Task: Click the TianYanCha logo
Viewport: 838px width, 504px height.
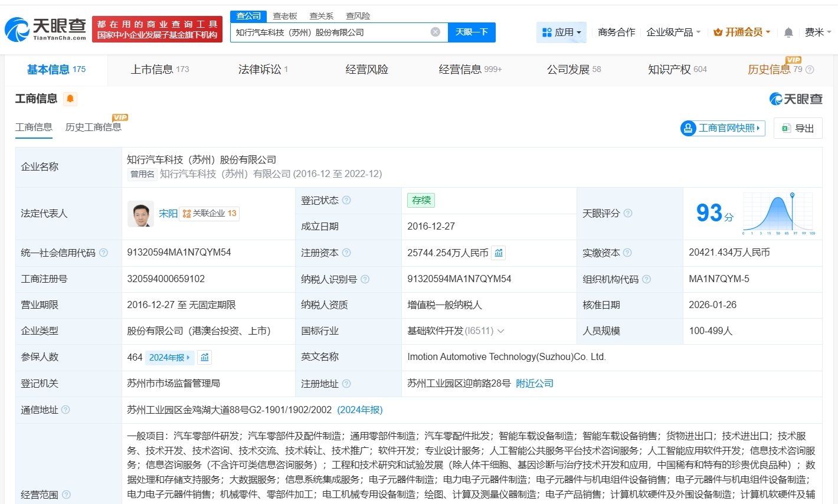Action: click(45, 29)
